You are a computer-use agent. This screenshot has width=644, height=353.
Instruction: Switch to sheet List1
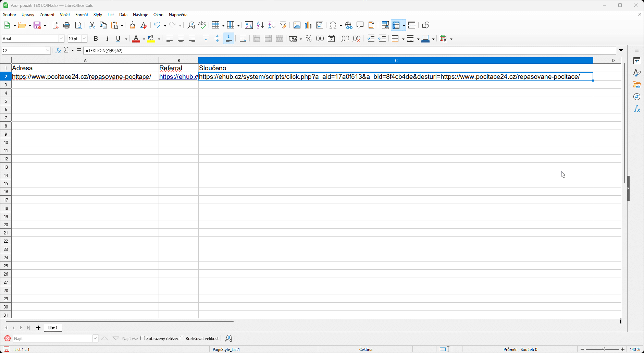52,328
